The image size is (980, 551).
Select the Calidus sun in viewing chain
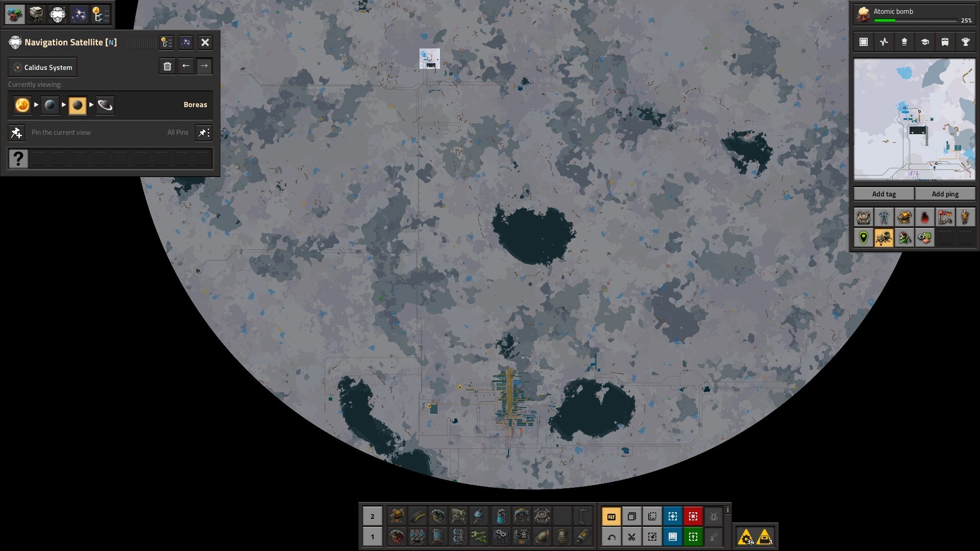[22, 105]
